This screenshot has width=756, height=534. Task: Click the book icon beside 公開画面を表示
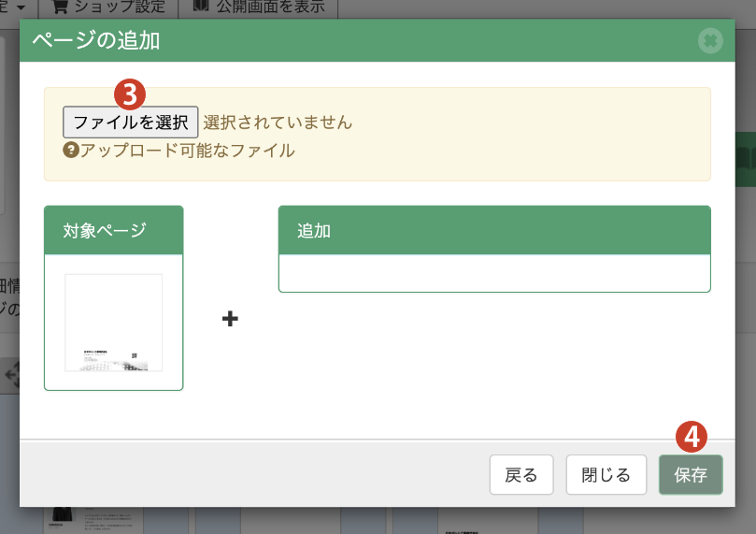click(x=201, y=7)
